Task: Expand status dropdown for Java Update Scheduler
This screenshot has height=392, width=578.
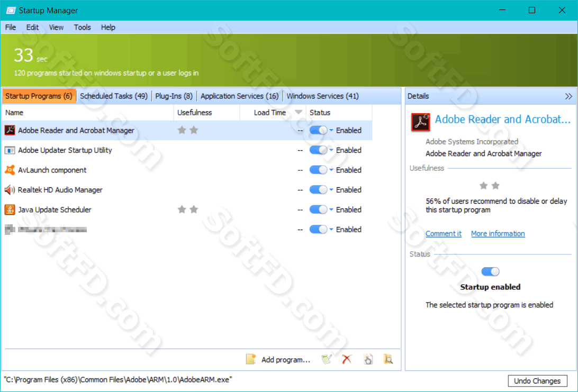Action: point(331,209)
